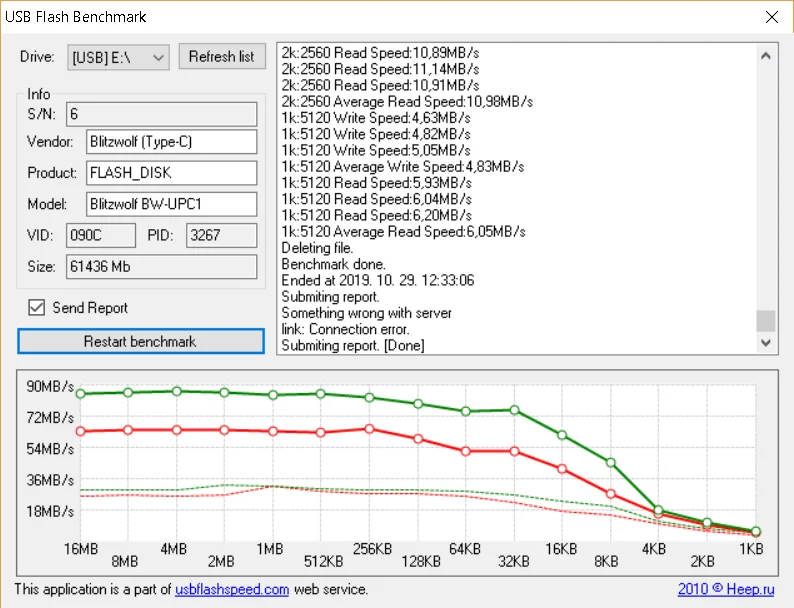
Task: Click the green data point at 1KB
Action: click(756, 531)
